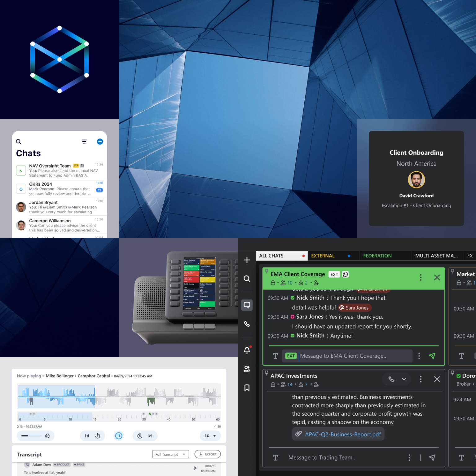The image size is (476, 476).
Task: Open the 1X playback speed dropdown
Action: pos(210,436)
